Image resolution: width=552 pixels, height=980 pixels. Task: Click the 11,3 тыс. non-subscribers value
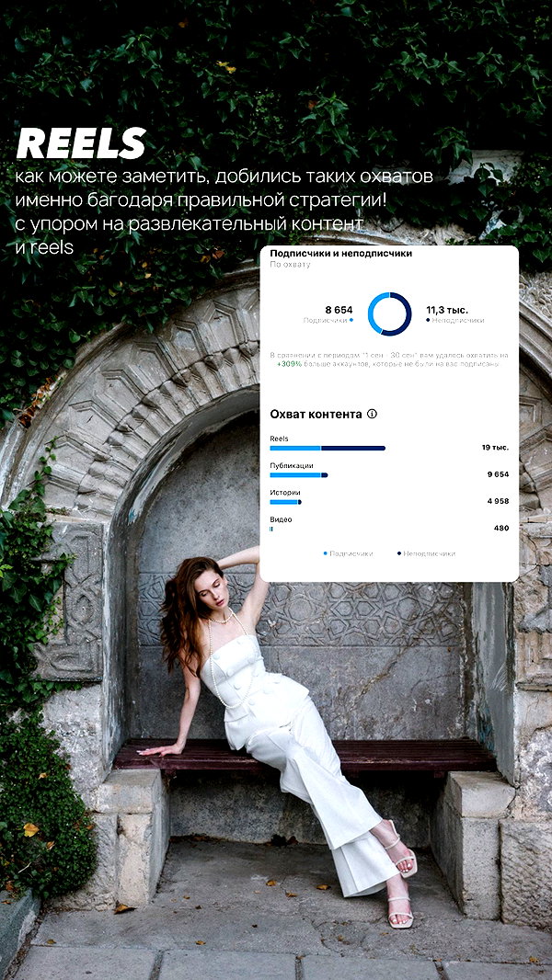tap(447, 310)
